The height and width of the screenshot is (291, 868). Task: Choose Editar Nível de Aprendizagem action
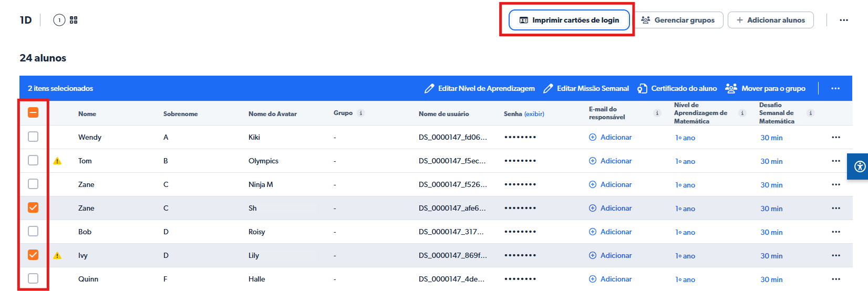480,88
